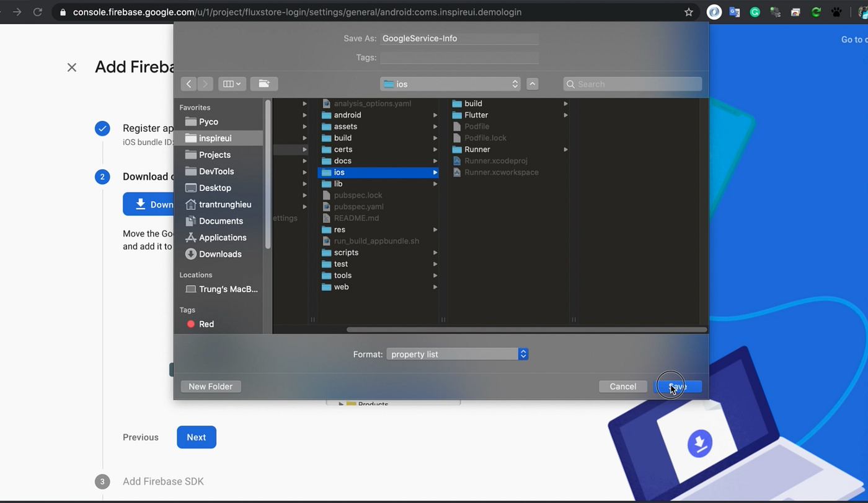868x503 pixels.
Task: Close the Add Firebase panel with the X
Action: click(x=72, y=67)
